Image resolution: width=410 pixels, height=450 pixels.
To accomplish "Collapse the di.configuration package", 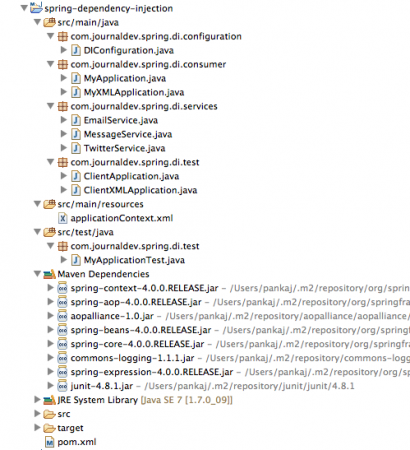I will click(51, 36).
